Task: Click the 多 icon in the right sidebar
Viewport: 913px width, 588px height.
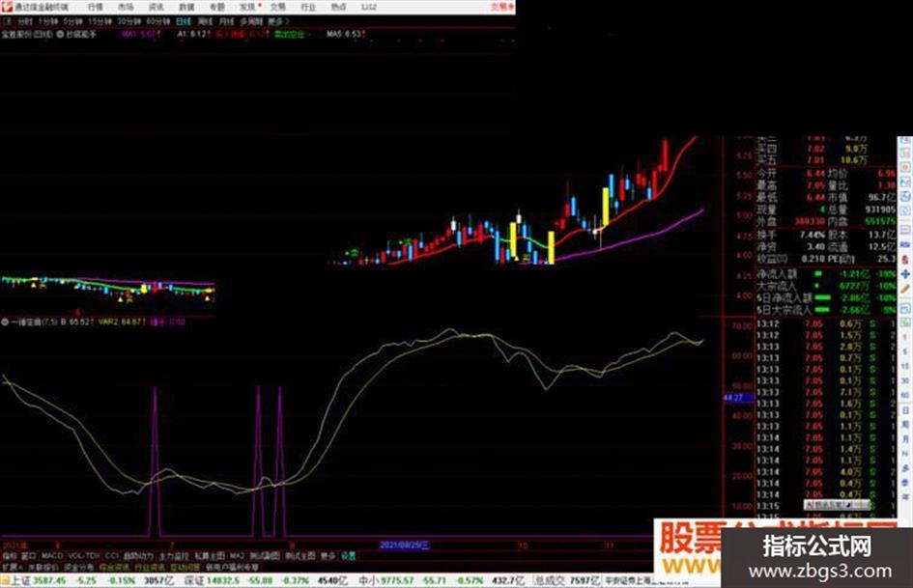Action: pyautogui.click(x=905, y=467)
